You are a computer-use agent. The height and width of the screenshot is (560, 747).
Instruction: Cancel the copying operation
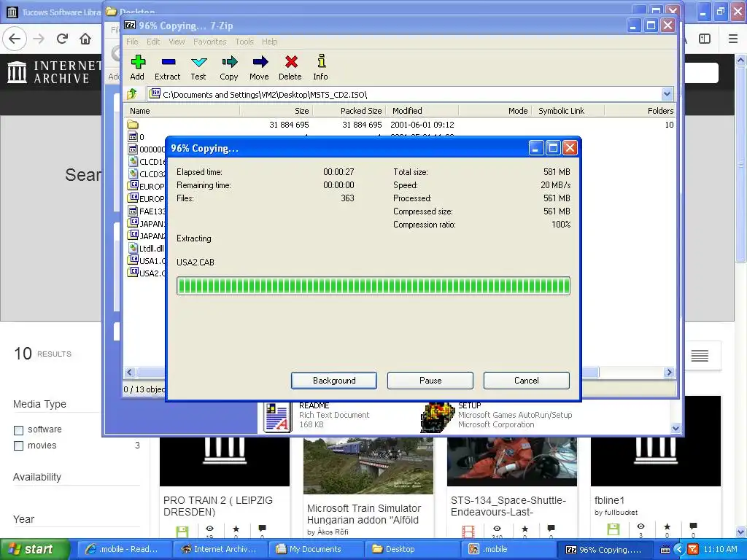527,381
